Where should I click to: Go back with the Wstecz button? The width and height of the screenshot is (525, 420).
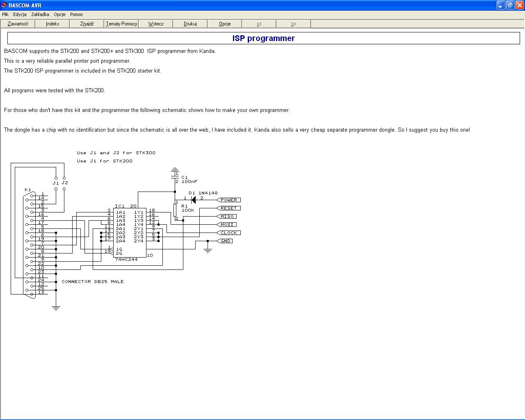click(156, 24)
